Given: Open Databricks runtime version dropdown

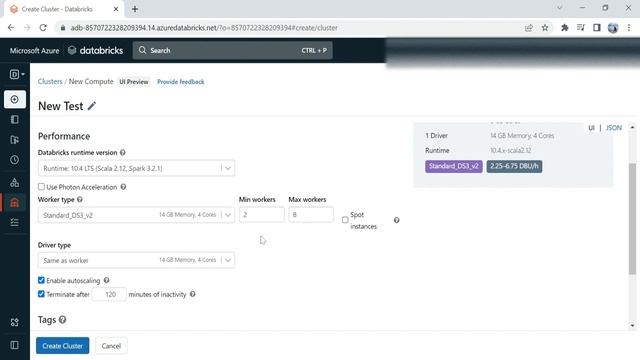Looking at the screenshot, I should point(136,168).
